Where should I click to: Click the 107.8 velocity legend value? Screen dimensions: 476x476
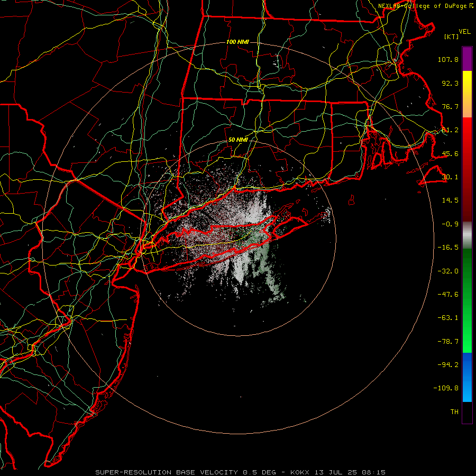point(448,59)
